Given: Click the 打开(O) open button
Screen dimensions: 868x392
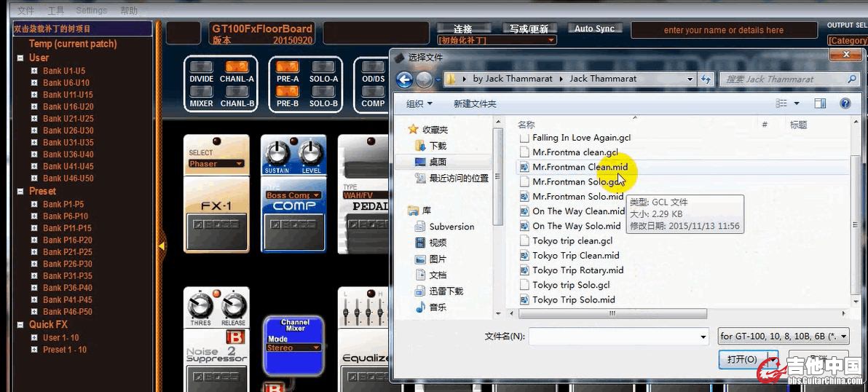Looking at the screenshot, I should 743,359.
